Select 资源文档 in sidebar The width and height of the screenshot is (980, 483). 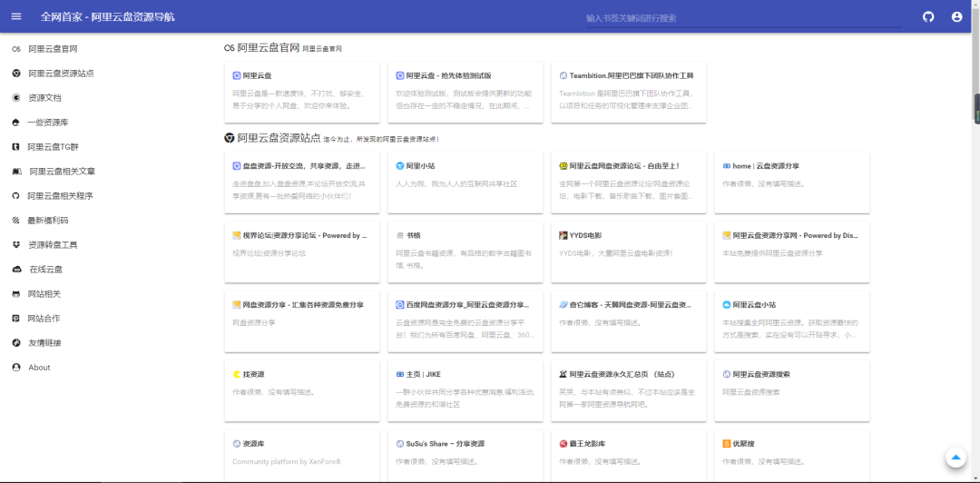pyautogui.click(x=45, y=98)
